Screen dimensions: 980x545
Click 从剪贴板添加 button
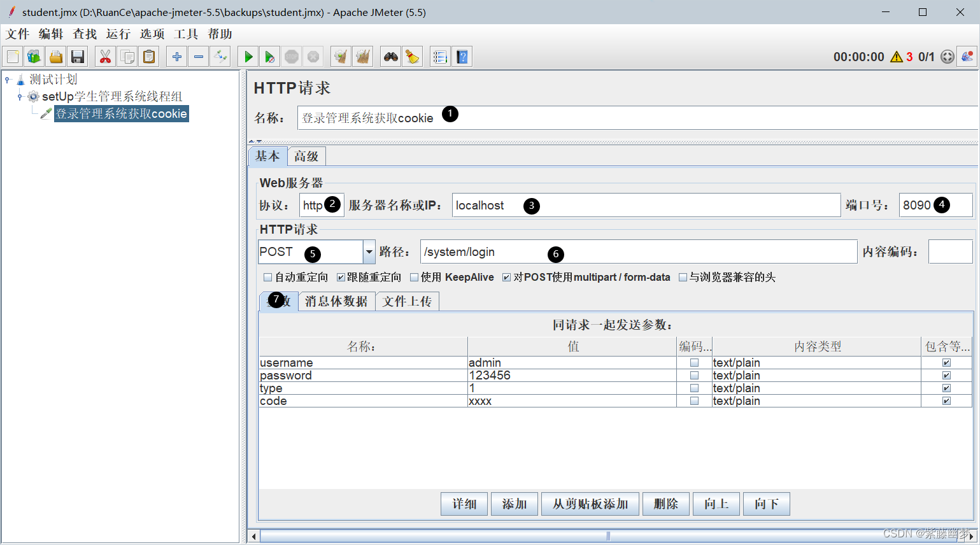pos(590,504)
